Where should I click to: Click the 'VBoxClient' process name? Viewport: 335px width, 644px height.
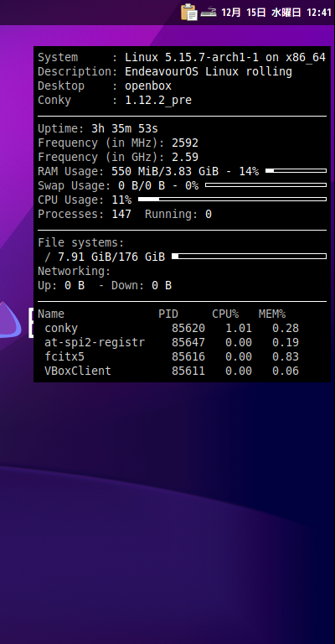point(78,371)
